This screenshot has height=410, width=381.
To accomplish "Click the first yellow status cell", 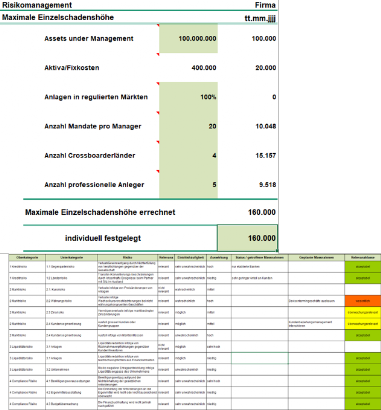I will coord(363,312).
